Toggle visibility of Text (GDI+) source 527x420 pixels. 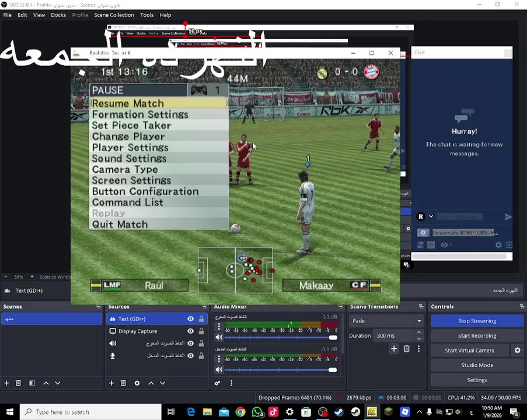[x=191, y=319]
